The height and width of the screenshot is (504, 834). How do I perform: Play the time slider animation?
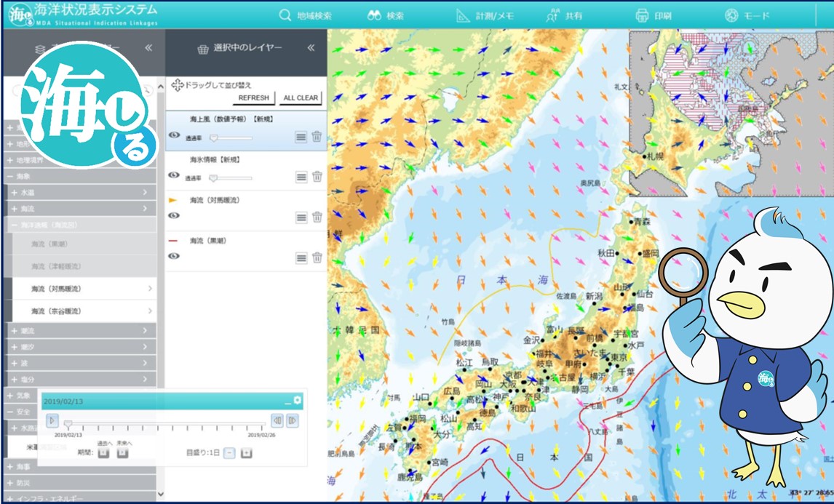click(x=52, y=421)
